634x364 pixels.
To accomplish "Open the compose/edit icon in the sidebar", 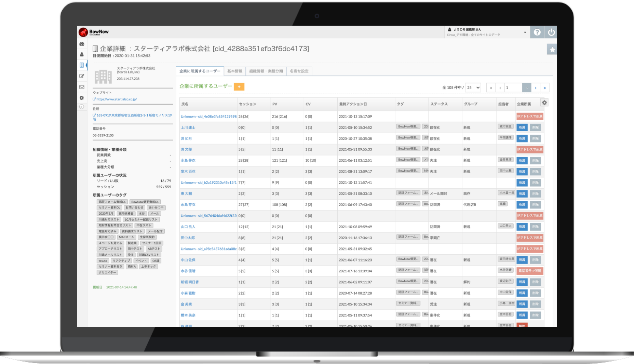I will click(82, 76).
